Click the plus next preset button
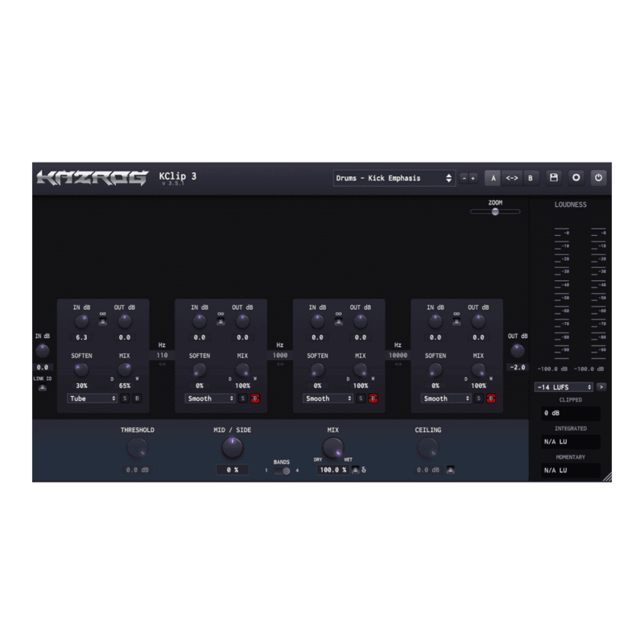 473,178
